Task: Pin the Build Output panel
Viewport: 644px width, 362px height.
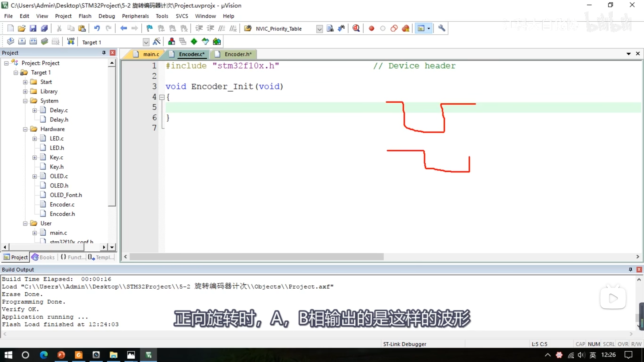Action: point(630,269)
